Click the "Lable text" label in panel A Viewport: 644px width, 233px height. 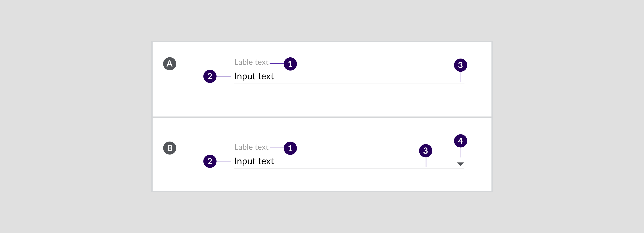pos(251,62)
